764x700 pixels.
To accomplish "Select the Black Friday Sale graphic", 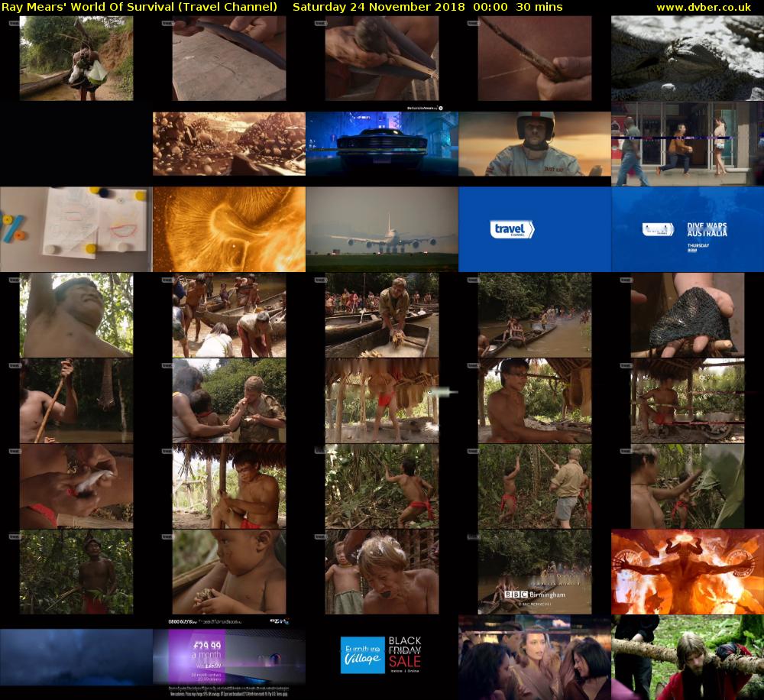I will point(405,653).
